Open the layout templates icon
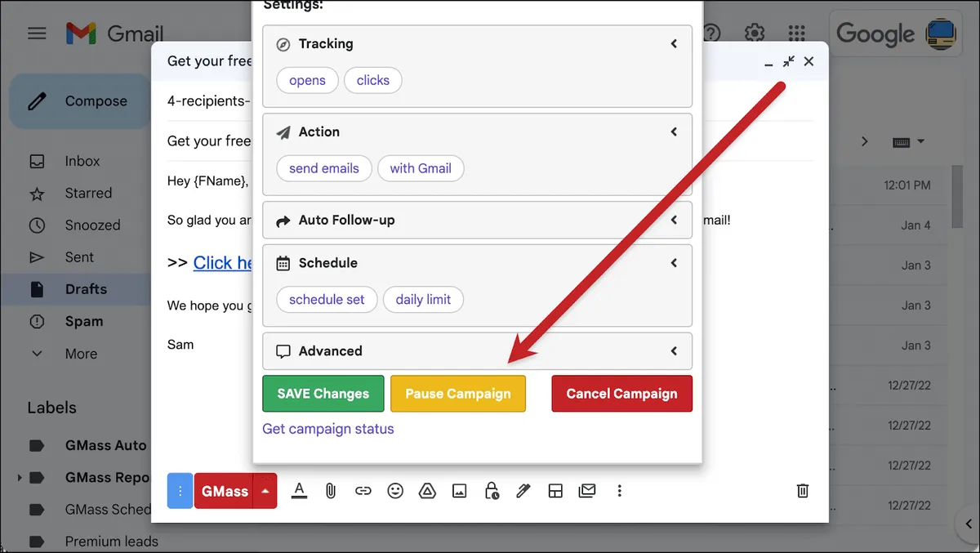This screenshot has height=553, width=980. pyautogui.click(x=555, y=491)
